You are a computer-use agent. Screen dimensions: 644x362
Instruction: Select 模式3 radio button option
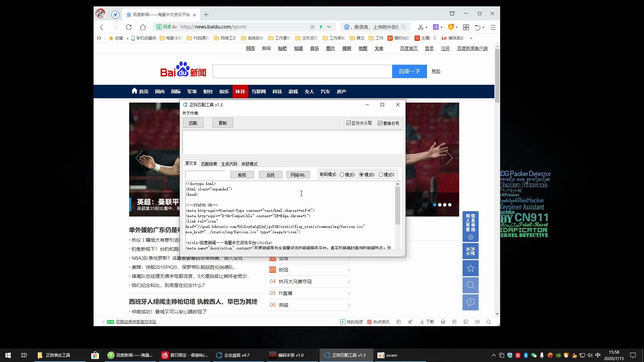click(x=381, y=174)
